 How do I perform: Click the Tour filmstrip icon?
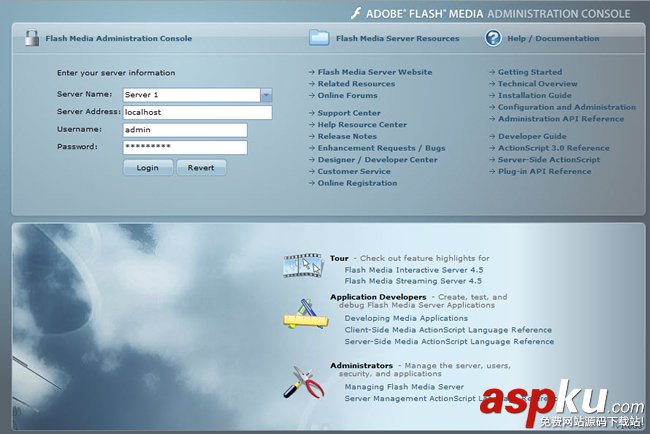303,265
